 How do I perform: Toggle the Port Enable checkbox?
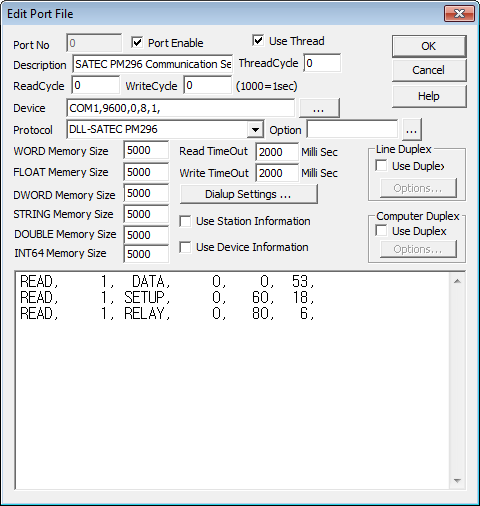coord(137,43)
